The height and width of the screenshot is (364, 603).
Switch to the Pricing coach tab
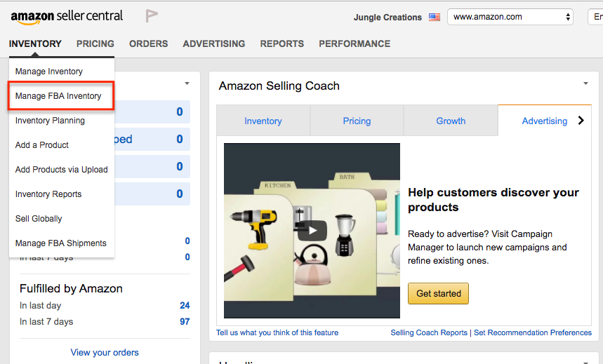click(357, 121)
